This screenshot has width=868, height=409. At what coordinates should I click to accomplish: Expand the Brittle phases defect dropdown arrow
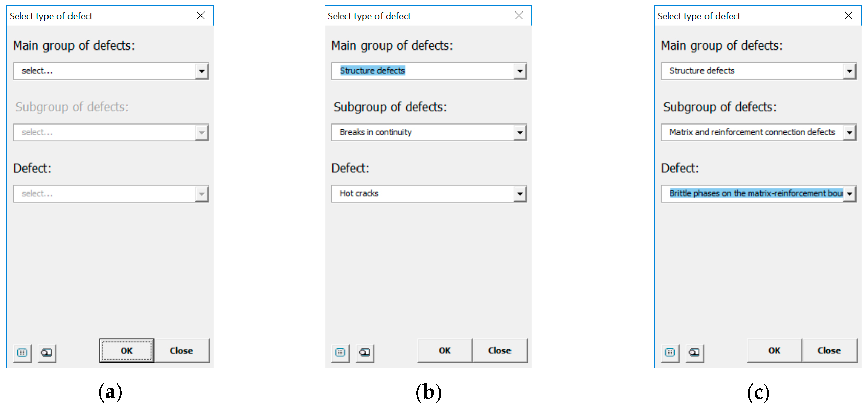click(x=849, y=194)
